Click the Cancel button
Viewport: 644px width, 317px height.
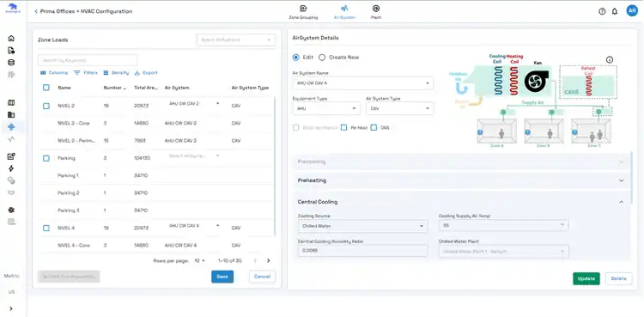262,277
